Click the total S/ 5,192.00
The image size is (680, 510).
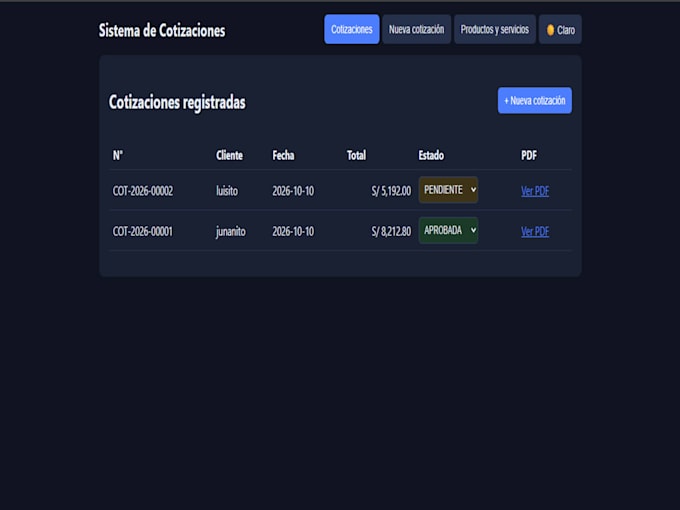(391, 191)
